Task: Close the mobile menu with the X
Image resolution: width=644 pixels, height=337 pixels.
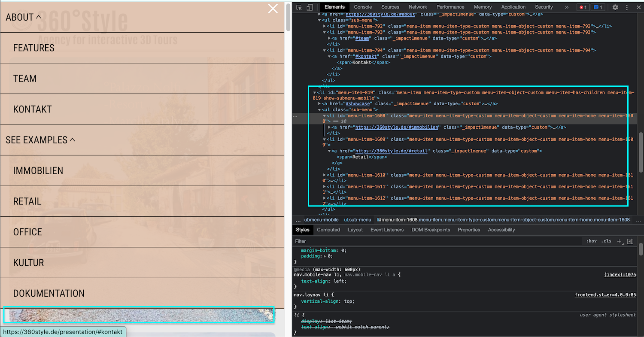Action: pyautogui.click(x=273, y=9)
